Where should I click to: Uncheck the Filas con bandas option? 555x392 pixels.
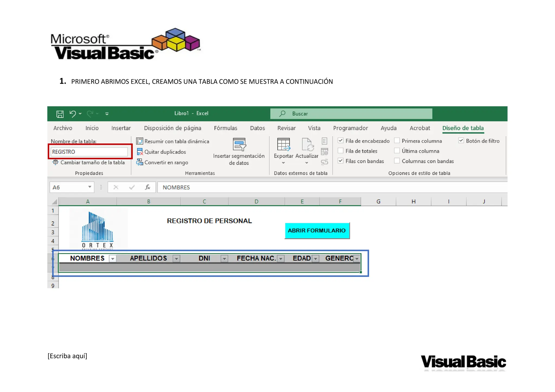341,161
